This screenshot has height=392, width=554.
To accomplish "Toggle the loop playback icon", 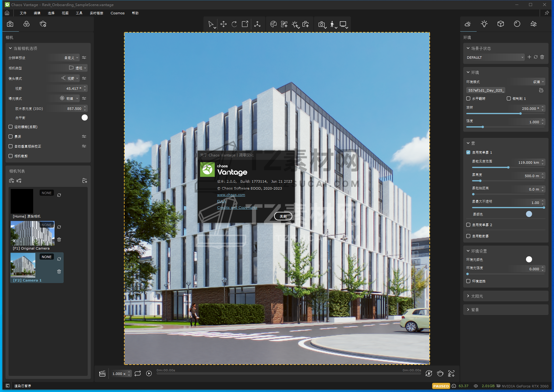I will (138, 373).
